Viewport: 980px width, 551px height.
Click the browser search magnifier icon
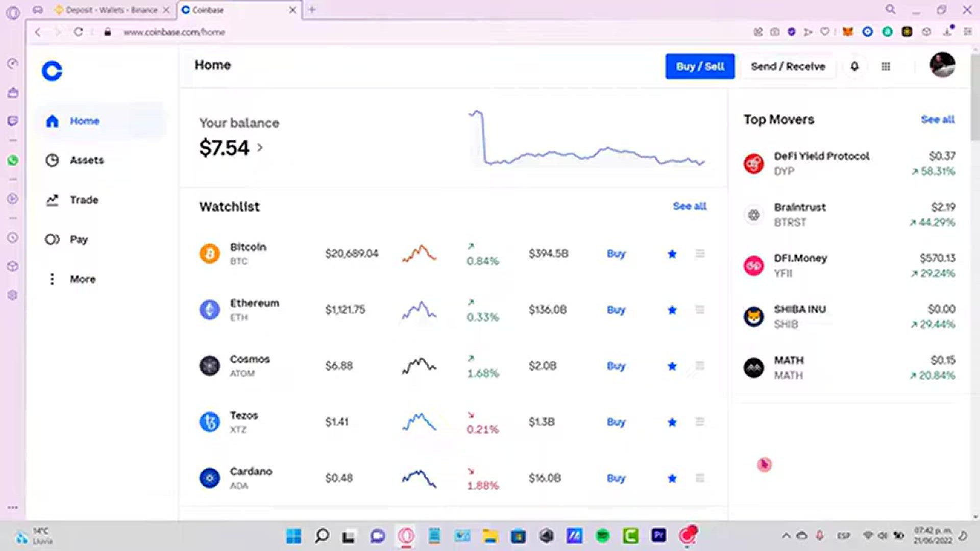tap(891, 9)
